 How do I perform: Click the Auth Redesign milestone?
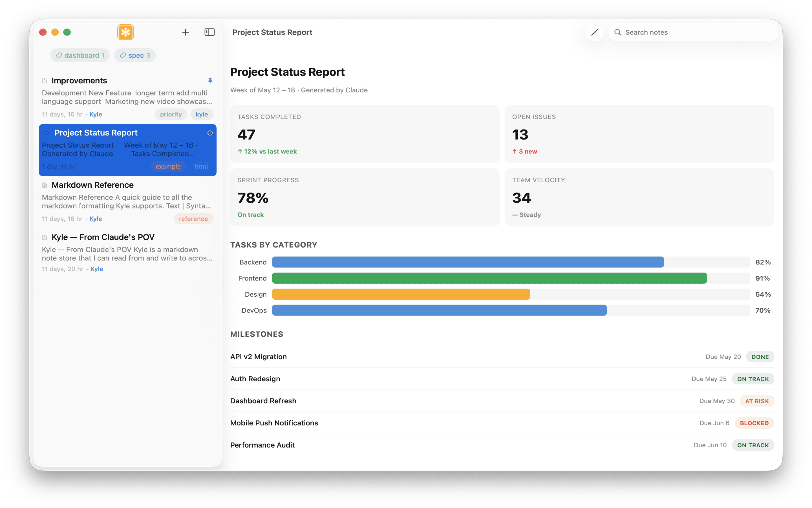click(x=502, y=379)
